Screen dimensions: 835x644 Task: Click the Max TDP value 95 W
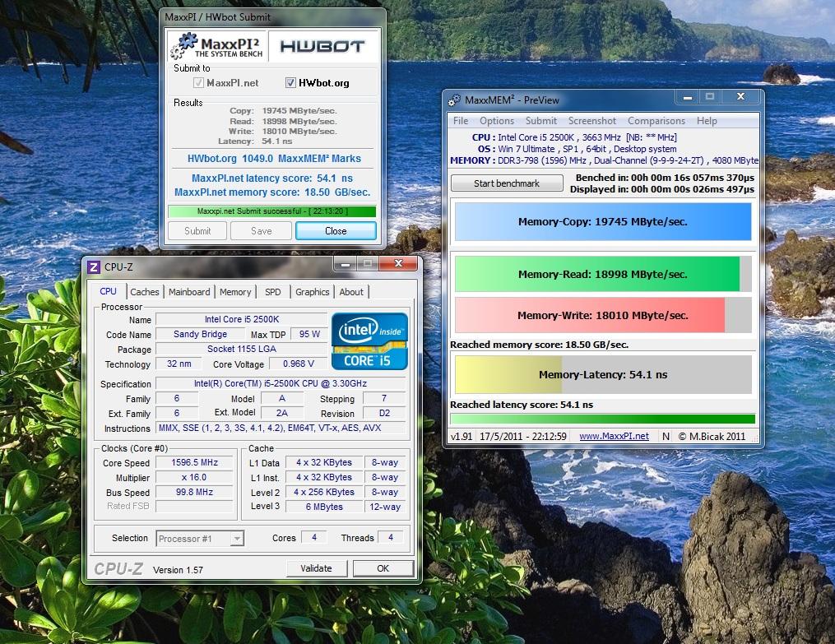(309, 334)
